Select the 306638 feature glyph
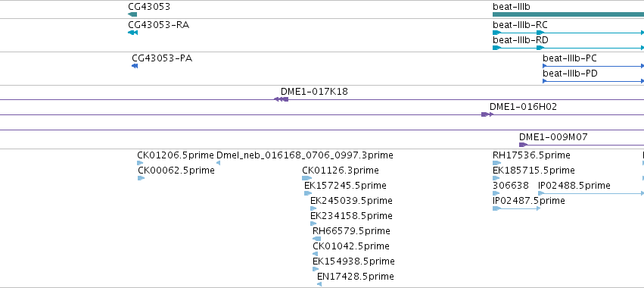 pyautogui.click(x=496, y=193)
